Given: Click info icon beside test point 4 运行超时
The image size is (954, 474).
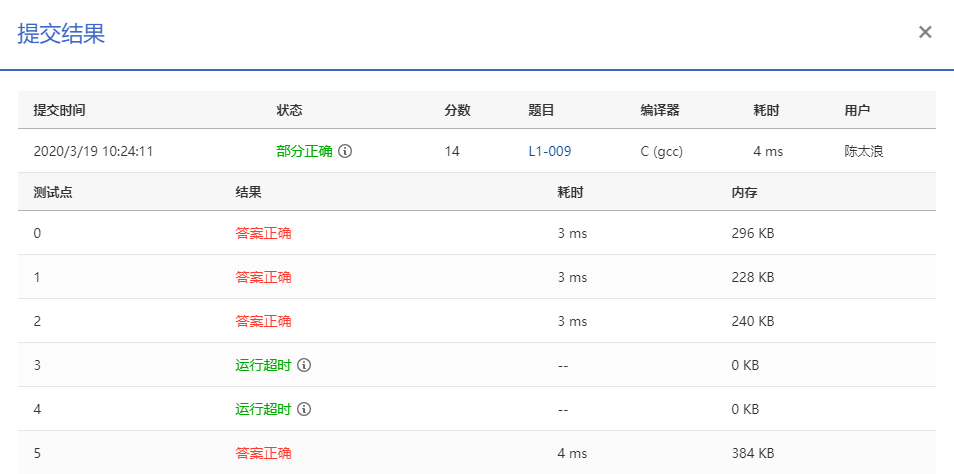Looking at the screenshot, I should pos(304,409).
